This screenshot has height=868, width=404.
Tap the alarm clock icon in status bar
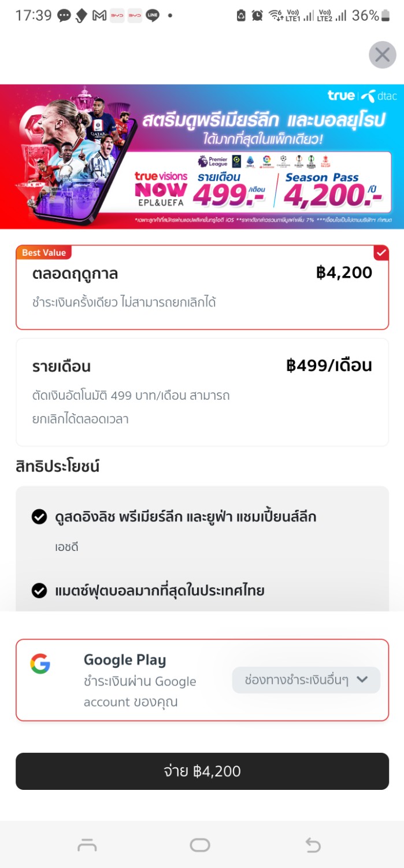(257, 16)
